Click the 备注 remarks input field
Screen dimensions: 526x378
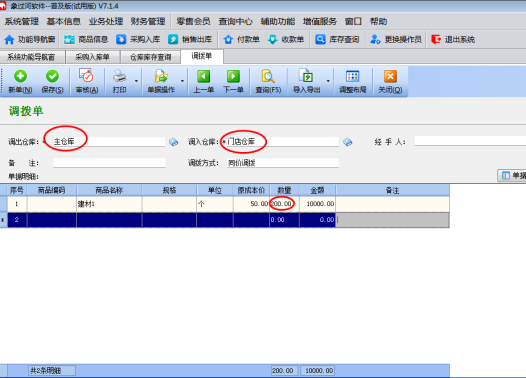(x=109, y=163)
